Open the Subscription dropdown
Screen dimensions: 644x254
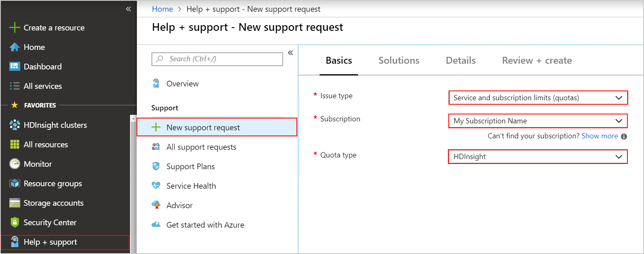538,121
